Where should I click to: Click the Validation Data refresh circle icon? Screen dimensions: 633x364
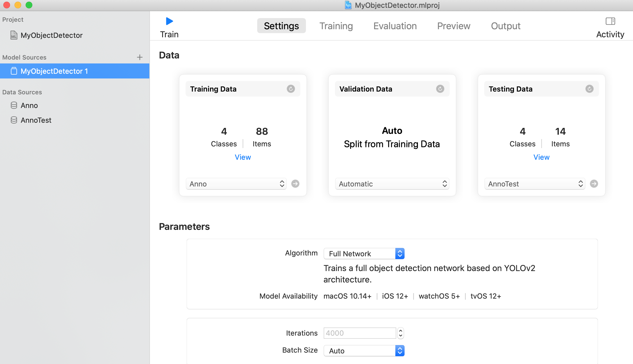coord(440,89)
